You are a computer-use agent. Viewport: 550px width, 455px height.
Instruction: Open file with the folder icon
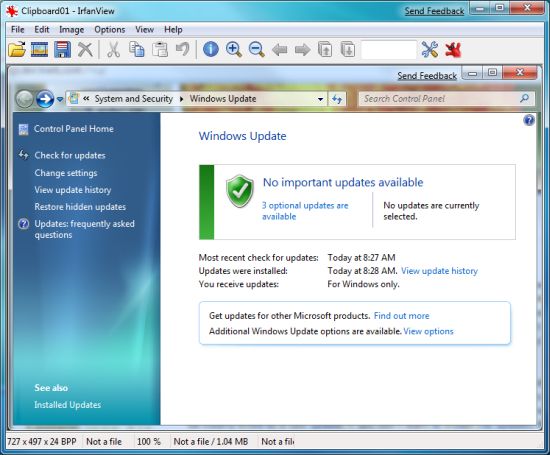17,49
